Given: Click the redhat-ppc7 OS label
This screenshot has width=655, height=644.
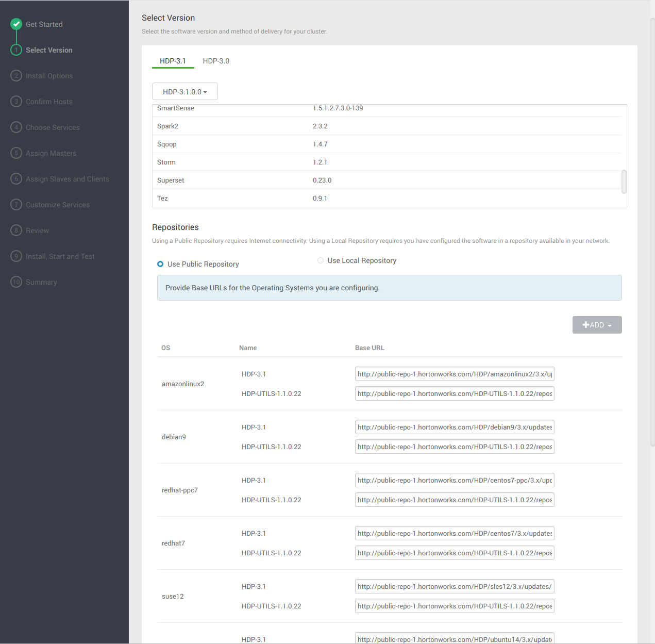Looking at the screenshot, I should click(x=180, y=490).
